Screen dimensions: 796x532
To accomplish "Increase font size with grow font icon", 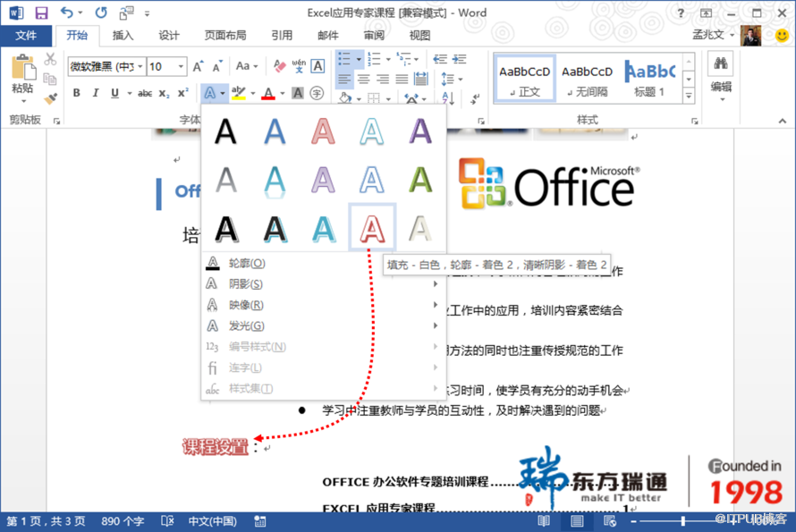I will pyautogui.click(x=198, y=66).
